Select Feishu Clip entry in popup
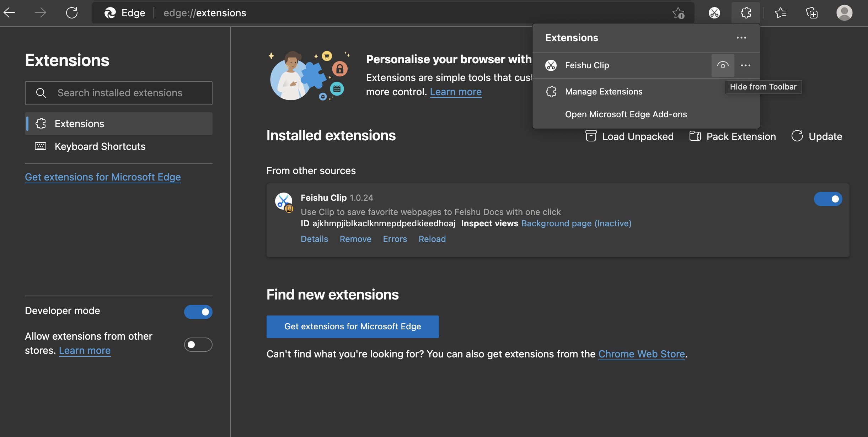868x437 pixels. tap(622, 65)
